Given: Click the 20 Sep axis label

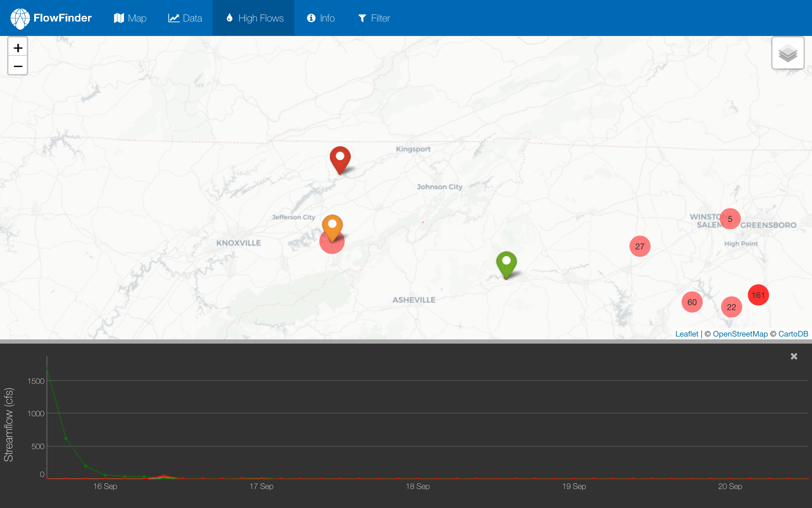Looking at the screenshot, I should (730, 486).
